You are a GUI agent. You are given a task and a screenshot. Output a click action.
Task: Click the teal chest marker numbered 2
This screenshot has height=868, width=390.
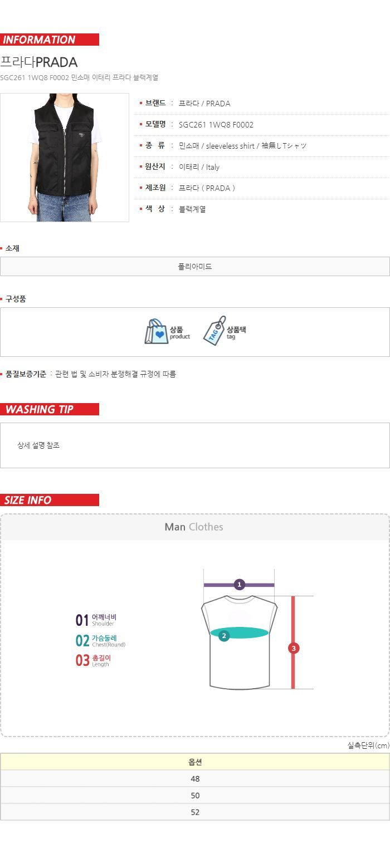(x=224, y=635)
